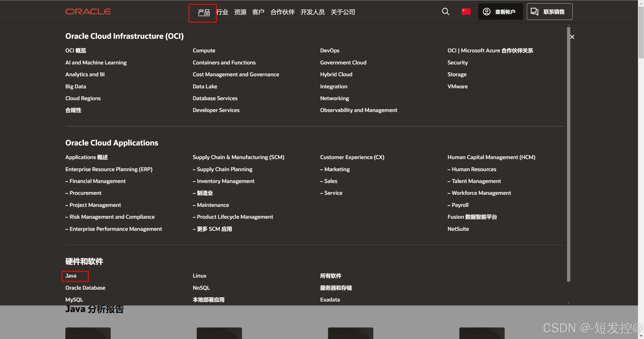
Task: Open the 开发人员 menu
Action: (313, 12)
